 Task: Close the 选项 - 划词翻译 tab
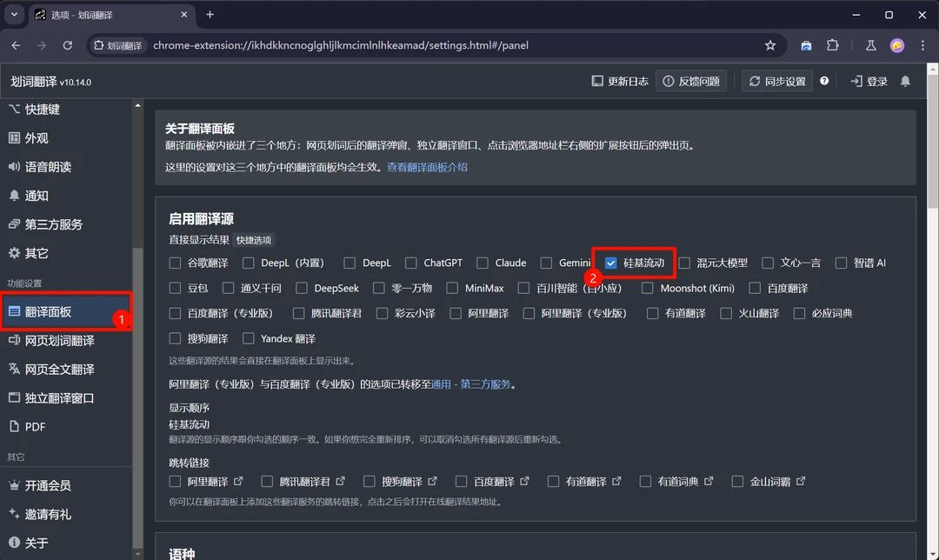[x=183, y=15]
